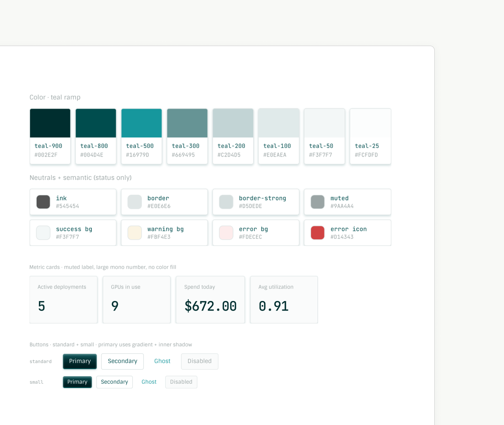Click the $672.00 spend value

pyautogui.click(x=211, y=306)
